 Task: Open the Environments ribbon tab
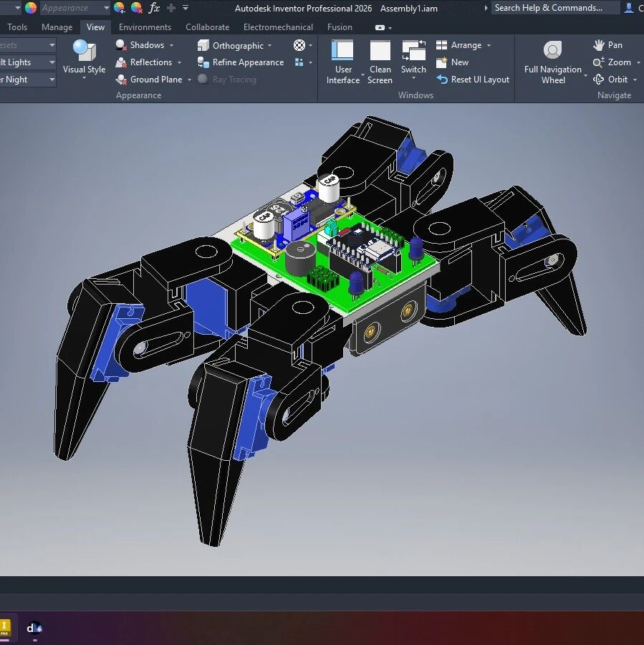point(145,27)
